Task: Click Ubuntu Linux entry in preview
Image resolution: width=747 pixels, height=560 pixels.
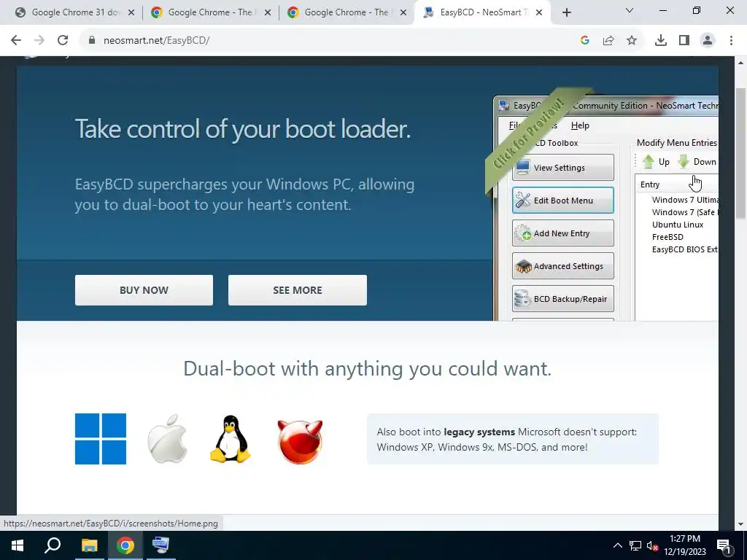Action: (678, 225)
